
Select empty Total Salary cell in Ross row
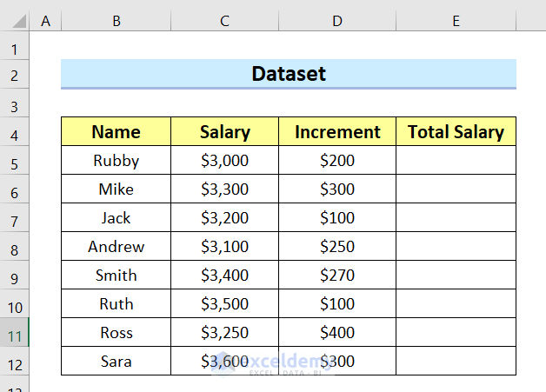pyautogui.click(x=456, y=333)
